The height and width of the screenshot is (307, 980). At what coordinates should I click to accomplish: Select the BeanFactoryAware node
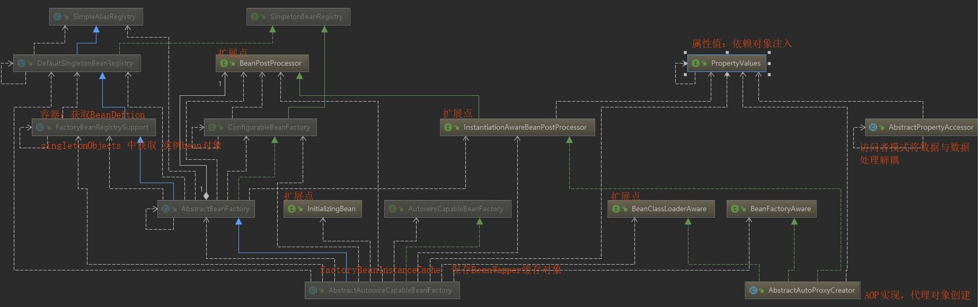point(772,209)
